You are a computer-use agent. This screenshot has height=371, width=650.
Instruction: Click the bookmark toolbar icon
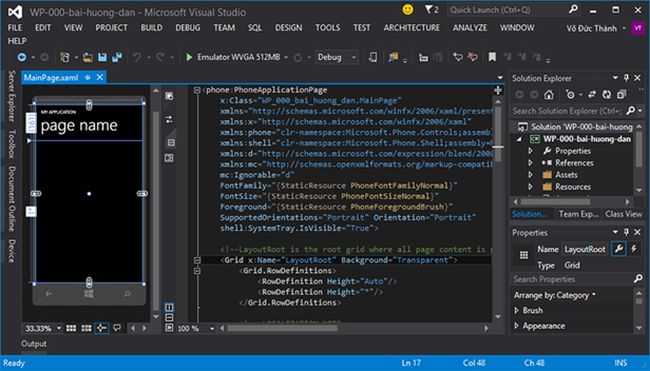pyautogui.click(x=492, y=57)
